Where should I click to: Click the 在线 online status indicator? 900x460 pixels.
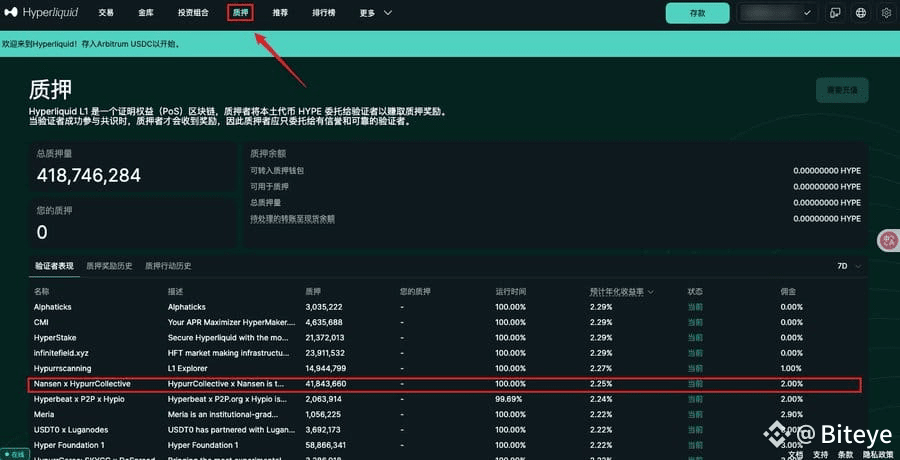(x=14, y=454)
